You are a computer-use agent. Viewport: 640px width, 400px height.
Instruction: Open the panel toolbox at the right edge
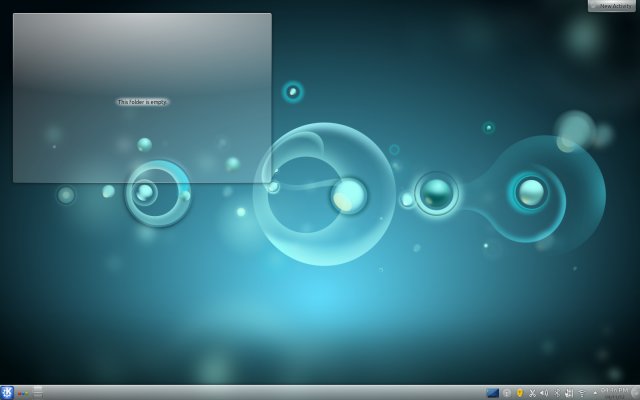coord(635,393)
